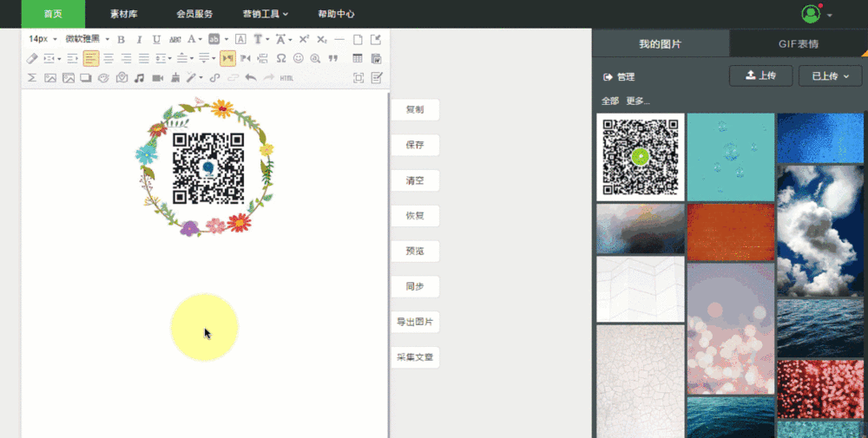
Task: Toggle fullscreen editor mode
Action: coord(358,78)
